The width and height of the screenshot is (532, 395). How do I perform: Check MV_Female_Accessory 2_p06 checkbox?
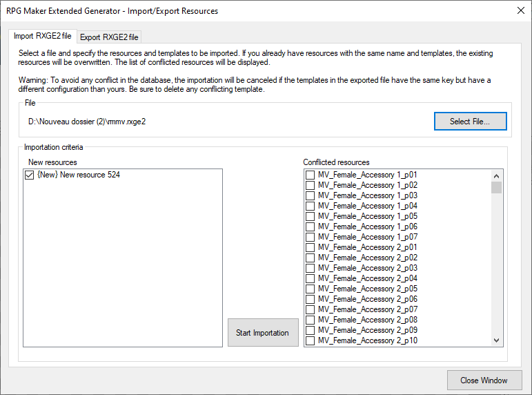click(x=310, y=299)
